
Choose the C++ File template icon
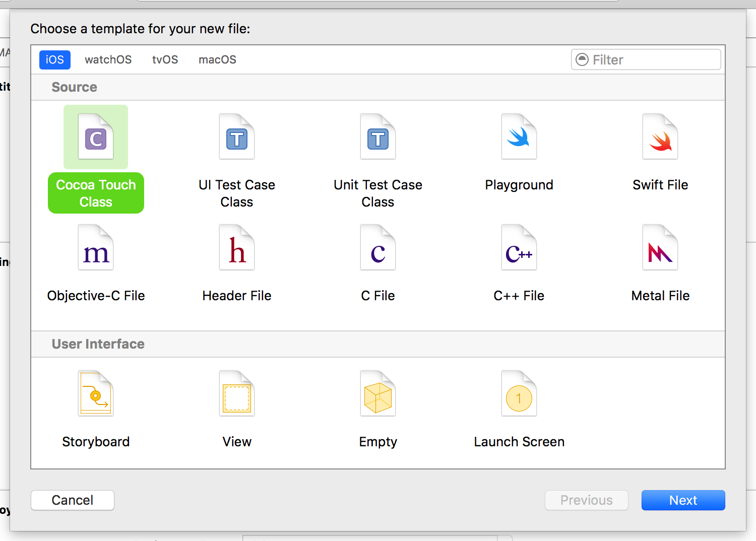[x=519, y=248]
